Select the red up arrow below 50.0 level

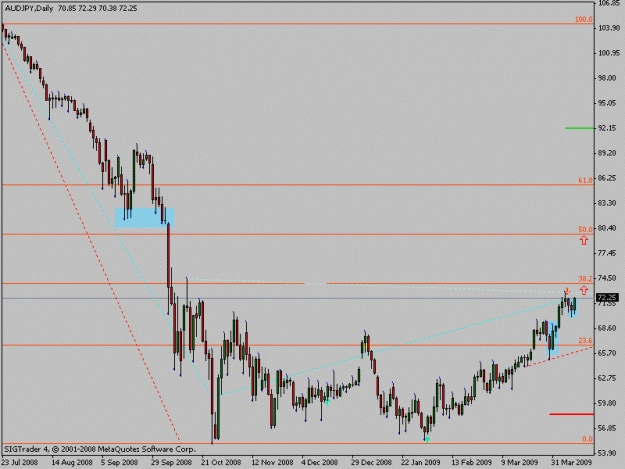tap(584, 240)
